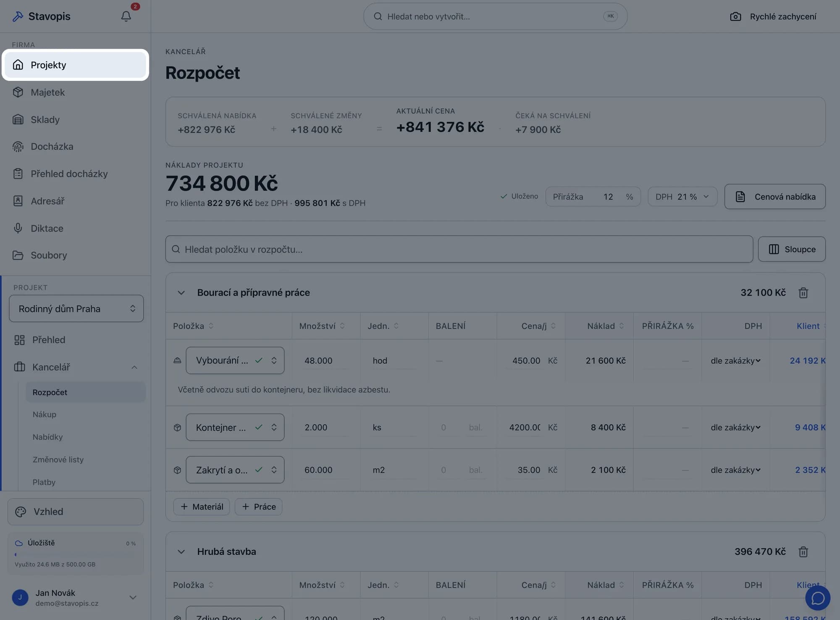Go to Sklady warehouse section
Image resolution: width=840 pixels, height=620 pixels.
pos(76,119)
